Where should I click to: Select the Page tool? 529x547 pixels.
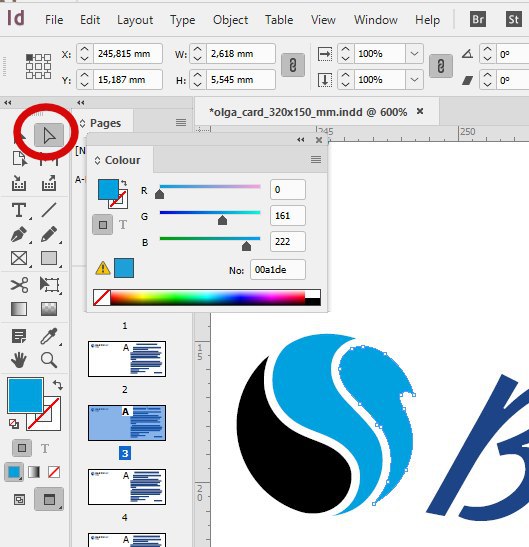19,159
